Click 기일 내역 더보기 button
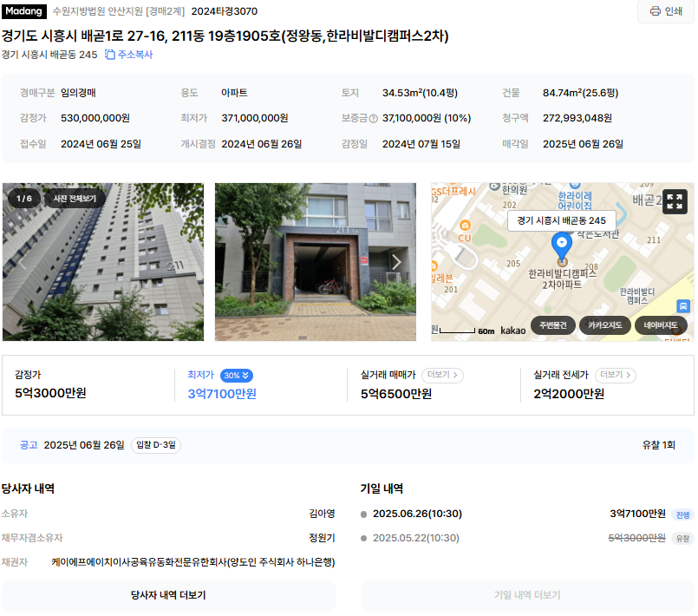The height and width of the screenshot is (616, 698). 527,595
